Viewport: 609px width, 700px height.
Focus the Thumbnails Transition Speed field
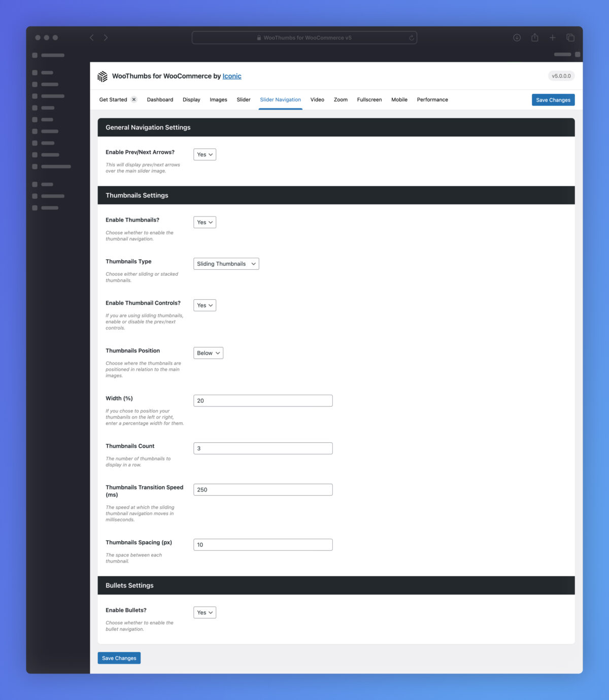263,490
